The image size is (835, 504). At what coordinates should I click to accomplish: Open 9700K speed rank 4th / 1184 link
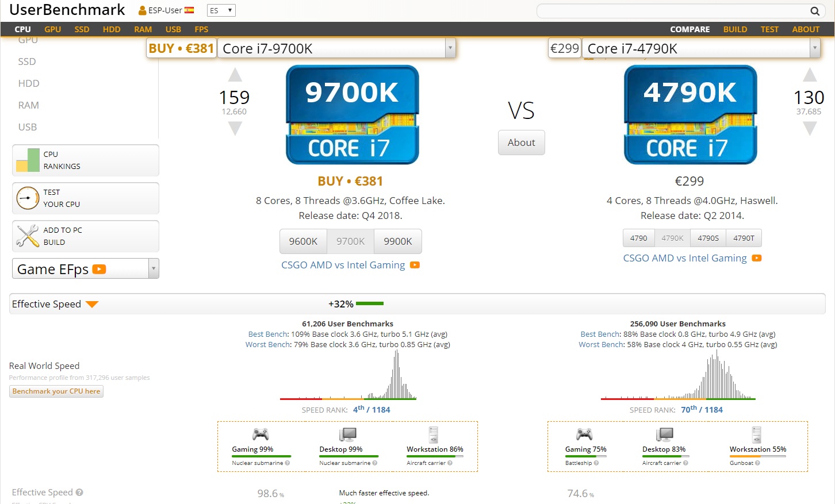tap(371, 410)
